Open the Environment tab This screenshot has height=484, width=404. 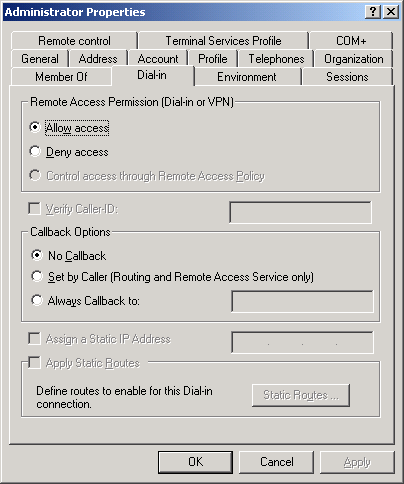[247, 77]
